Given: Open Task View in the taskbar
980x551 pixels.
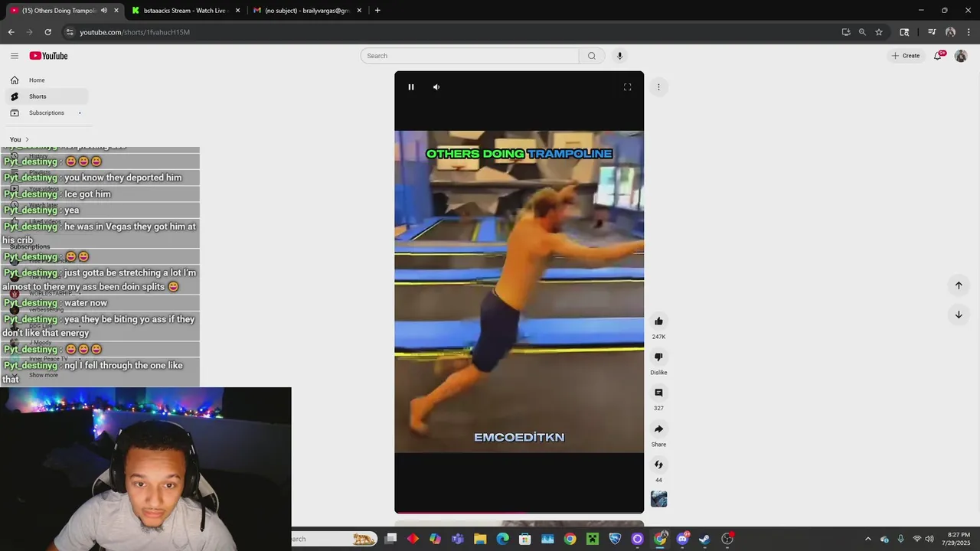Looking at the screenshot, I should 390,539.
